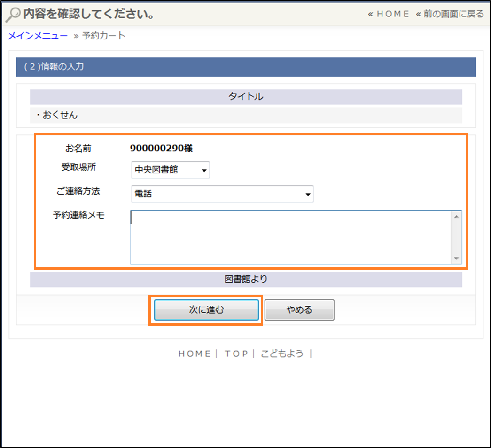Click 次に進む button
This screenshot has width=491, height=448.
pyautogui.click(x=206, y=310)
